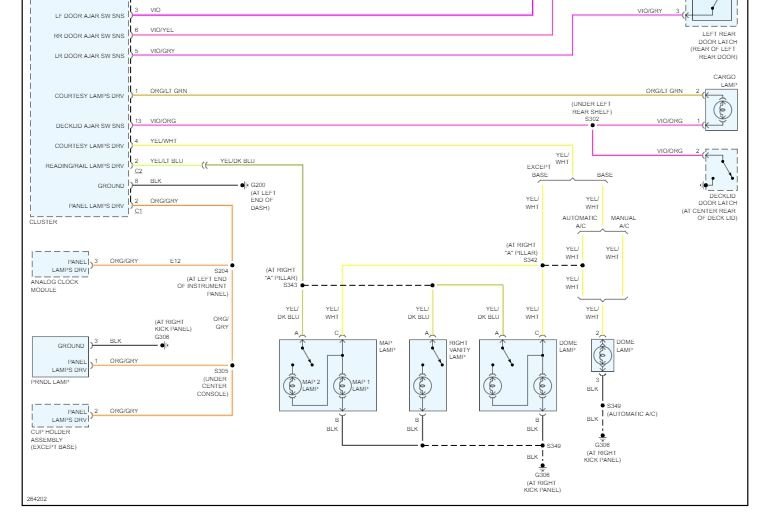Select the EXCEPT BASE option label

(539, 171)
